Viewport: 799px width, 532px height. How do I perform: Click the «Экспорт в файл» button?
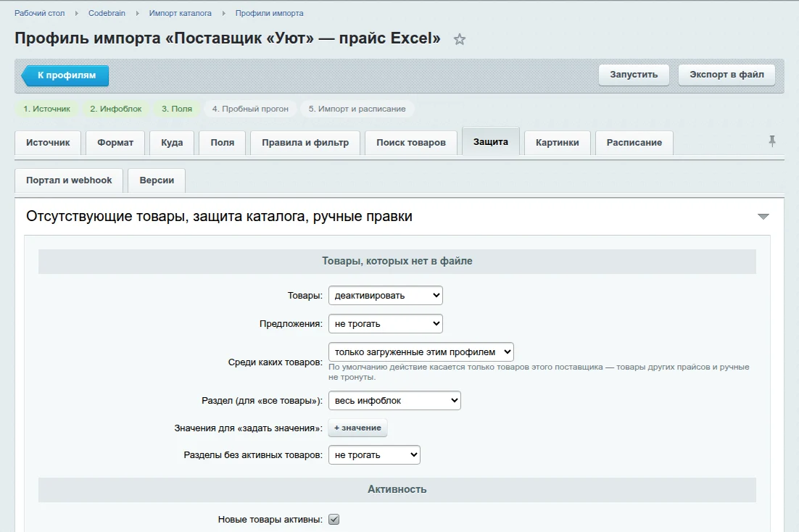click(726, 75)
